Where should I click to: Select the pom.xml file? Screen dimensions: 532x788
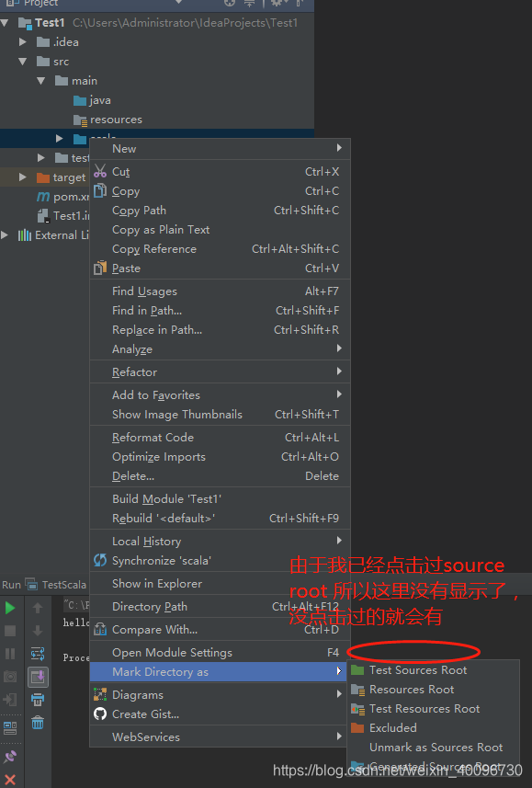pos(62,197)
